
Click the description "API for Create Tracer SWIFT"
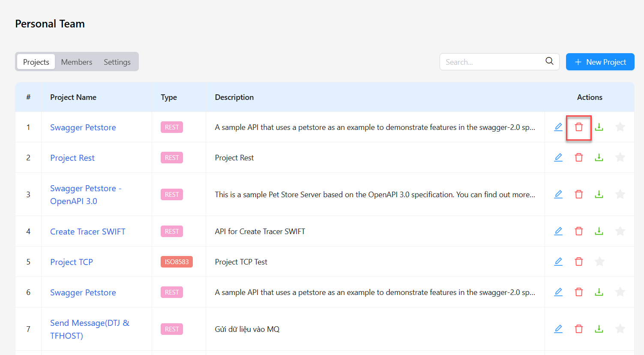[260, 232]
